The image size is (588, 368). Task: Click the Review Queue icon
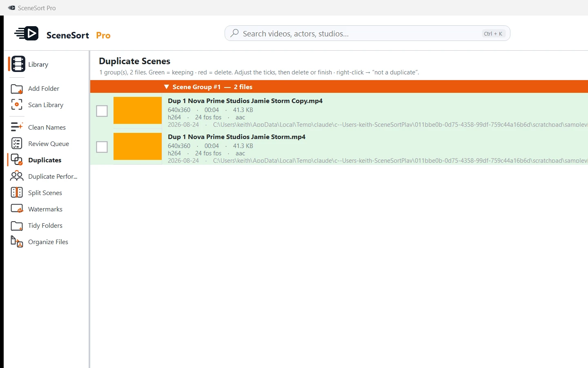click(x=17, y=144)
